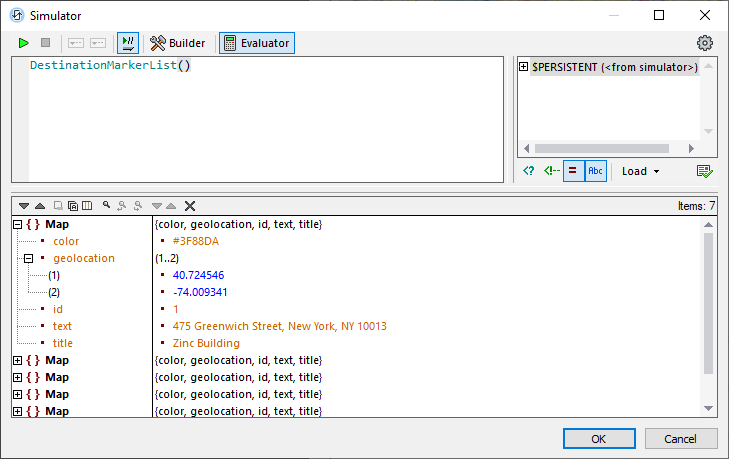Clear results with the X icon
729x459 pixels.
(x=190, y=206)
